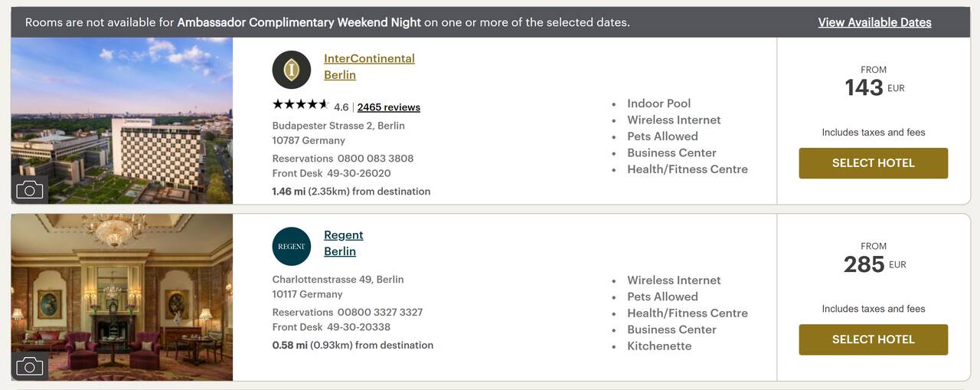Click the 285 EUR price for Regent

874,264
